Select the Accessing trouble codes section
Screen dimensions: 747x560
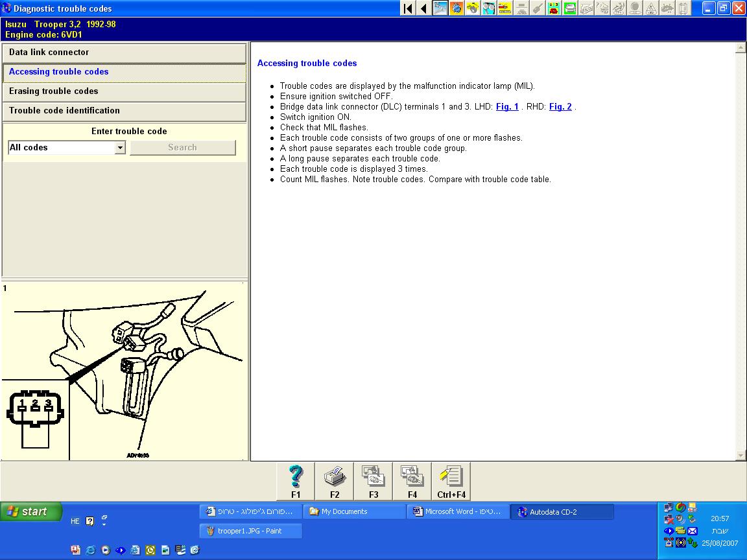[124, 72]
